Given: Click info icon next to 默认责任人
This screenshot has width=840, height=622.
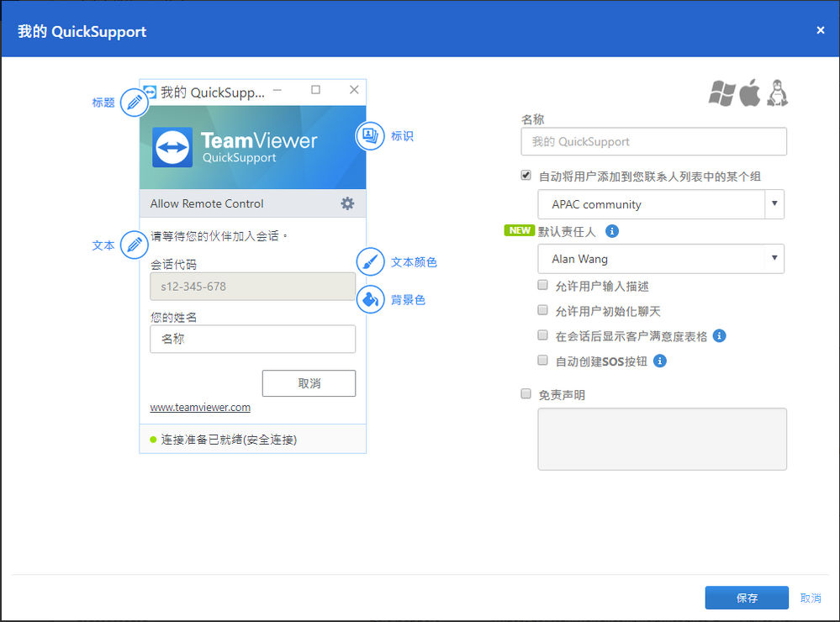Looking at the screenshot, I should click(612, 231).
